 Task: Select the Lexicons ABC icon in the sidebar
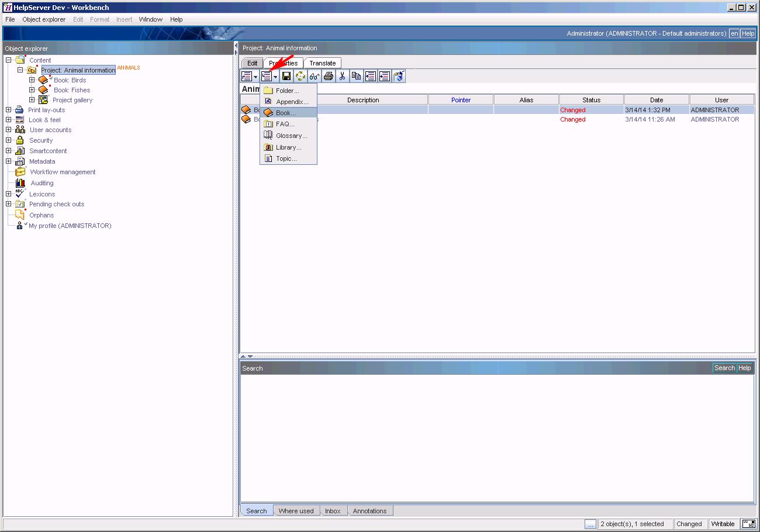(x=20, y=194)
